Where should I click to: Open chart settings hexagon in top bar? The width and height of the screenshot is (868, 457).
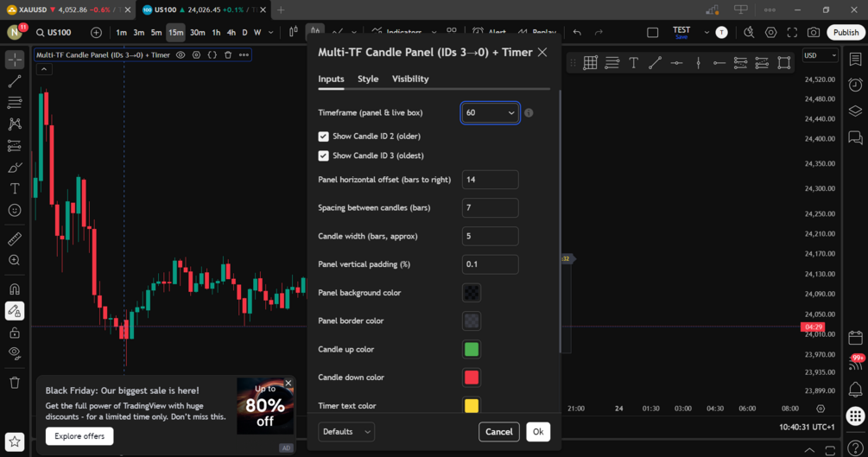click(770, 33)
